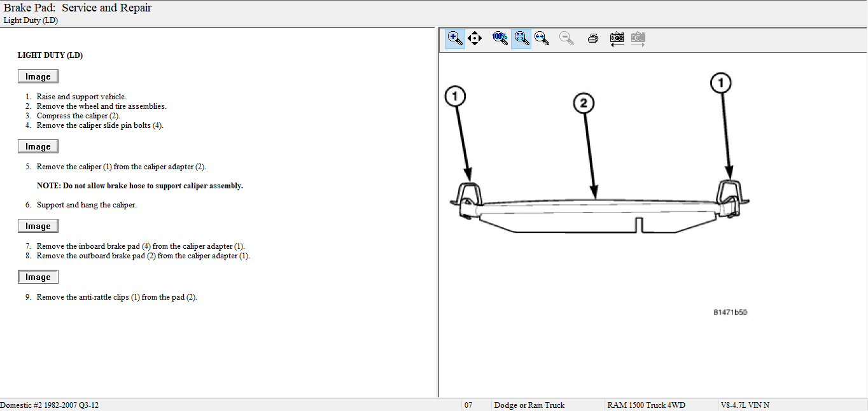Open the Image button above step 5
868x411 pixels.
coord(38,146)
